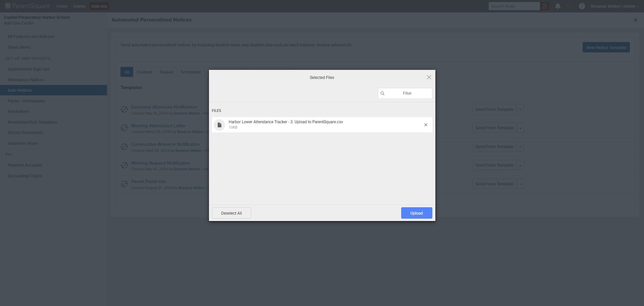
Task: Open the Admin menu item
Action: point(79,6)
